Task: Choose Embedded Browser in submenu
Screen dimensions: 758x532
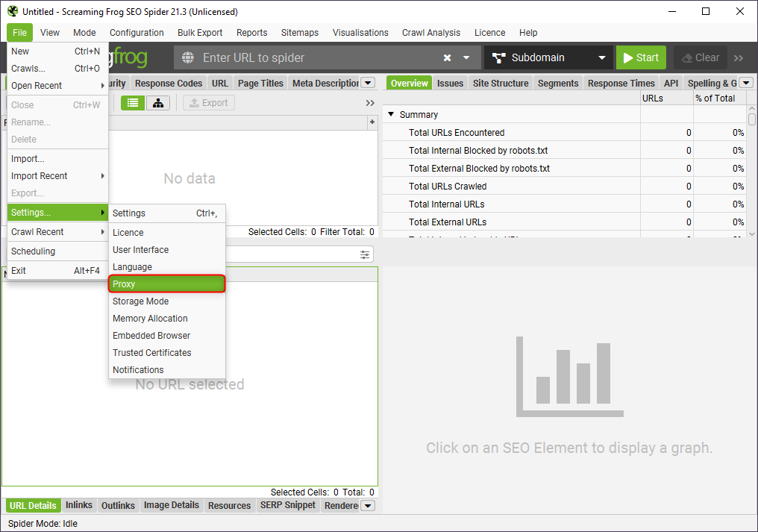Action: 167,336
